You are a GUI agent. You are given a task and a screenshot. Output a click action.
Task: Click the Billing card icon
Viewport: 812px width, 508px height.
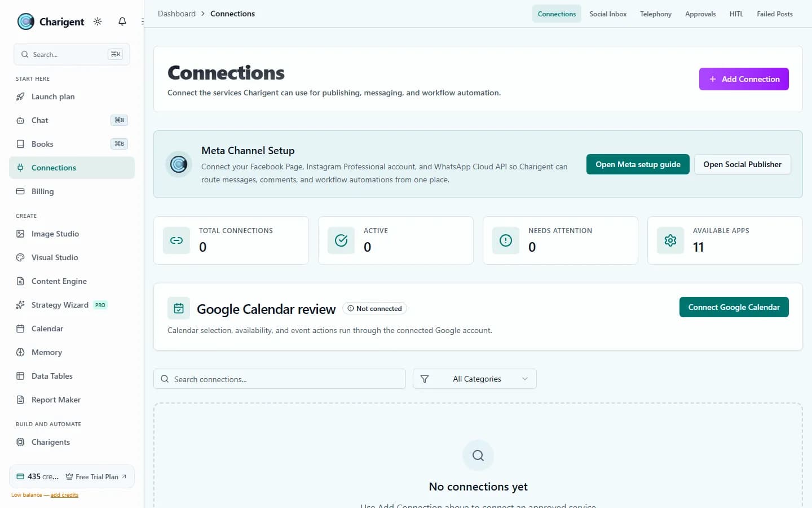coord(20,191)
